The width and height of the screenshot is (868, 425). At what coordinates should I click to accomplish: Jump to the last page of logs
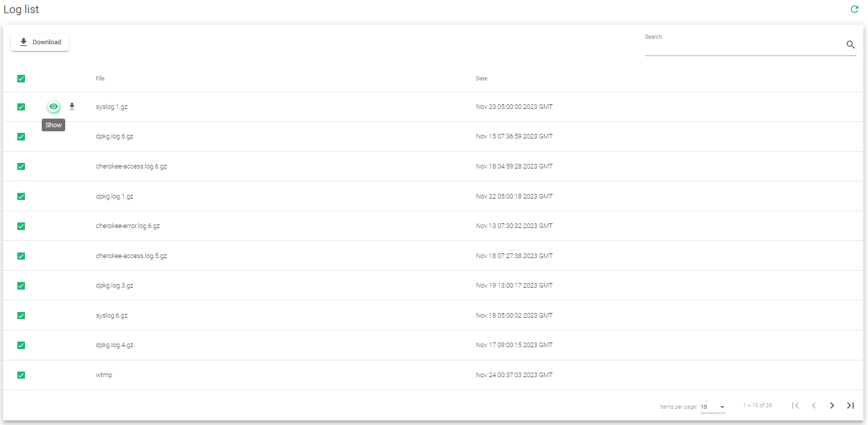click(850, 406)
